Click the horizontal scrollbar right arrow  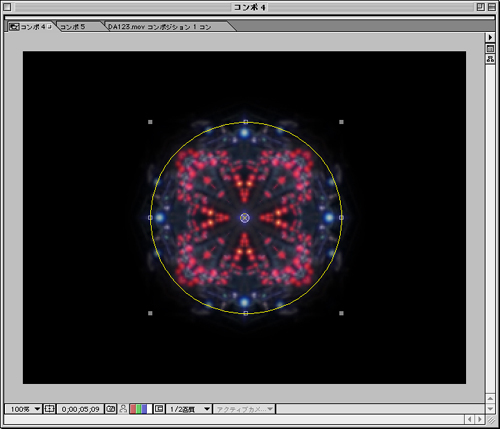coord(480,420)
